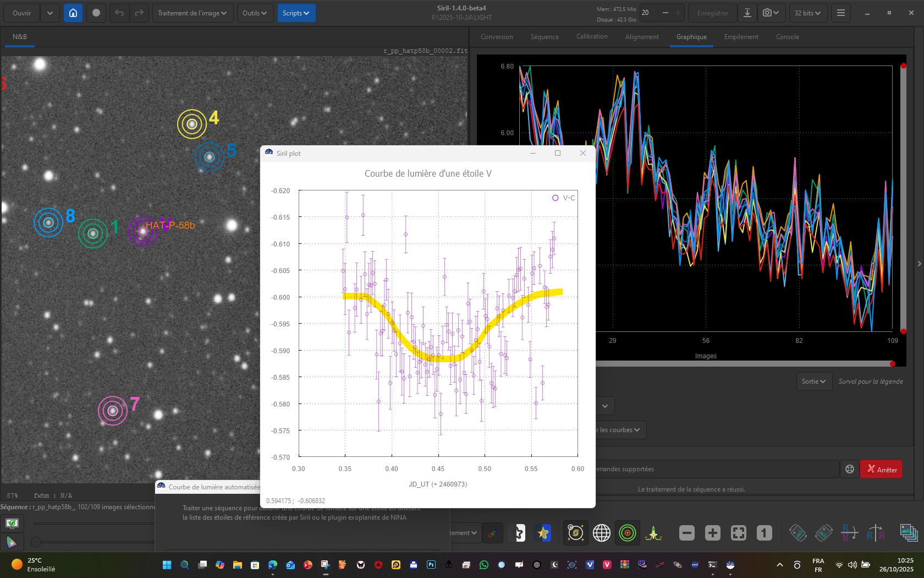Expand the Traitement de l'image dropdown
The image size is (924, 578).
(x=192, y=13)
